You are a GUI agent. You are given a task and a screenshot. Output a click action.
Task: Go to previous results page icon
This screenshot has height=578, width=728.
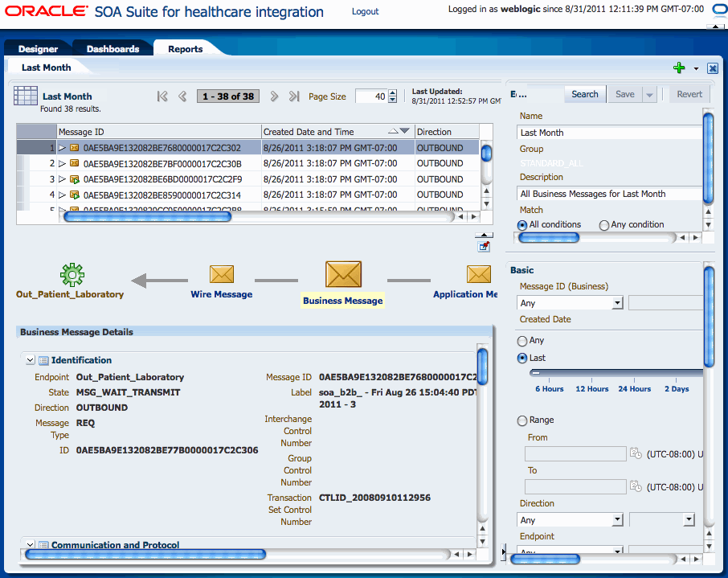[182, 96]
